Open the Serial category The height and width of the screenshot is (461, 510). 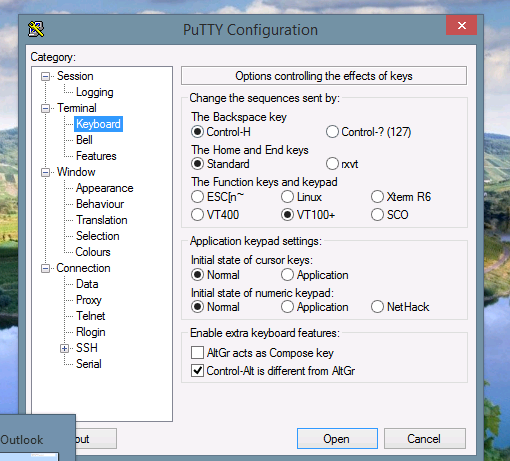(88, 364)
